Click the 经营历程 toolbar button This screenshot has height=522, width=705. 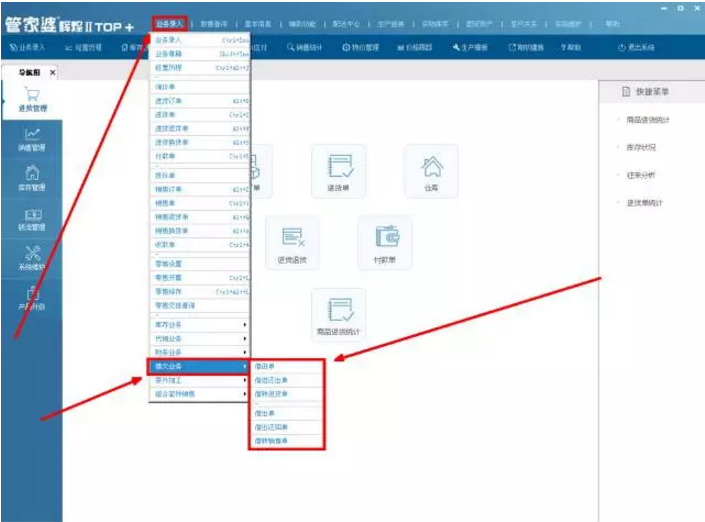coord(84,47)
